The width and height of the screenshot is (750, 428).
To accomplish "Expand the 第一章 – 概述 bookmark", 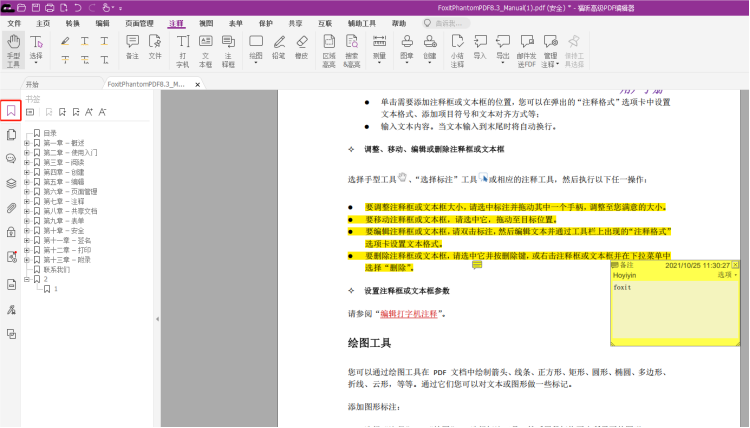I will 27,143.
